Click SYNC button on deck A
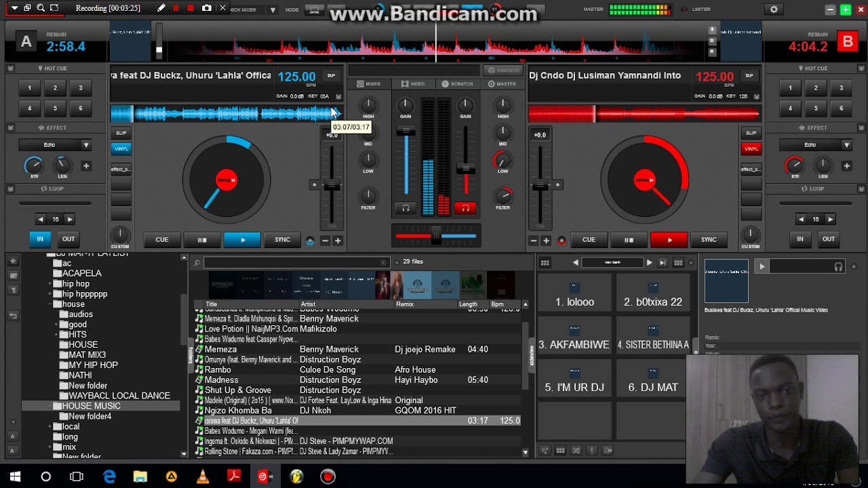This screenshot has height=488, width=868. pyautogui.click(x=282, y=239)
